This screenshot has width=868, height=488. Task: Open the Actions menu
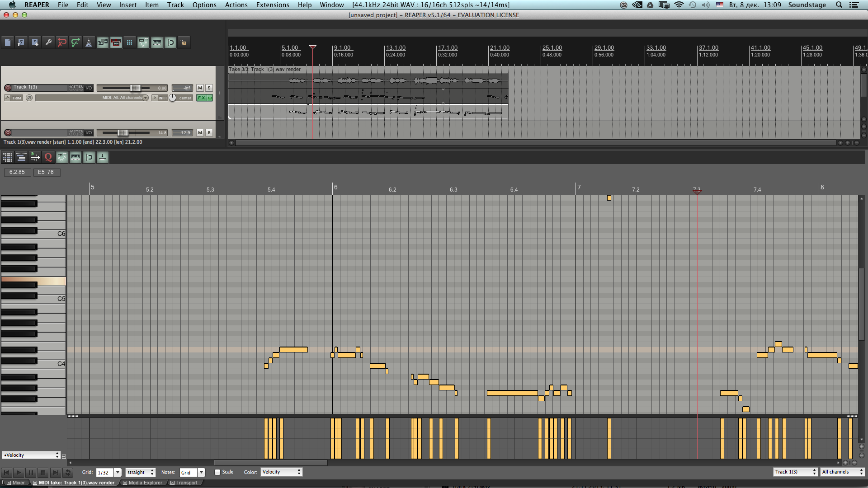pyautogui.click(x=236, y=5)
